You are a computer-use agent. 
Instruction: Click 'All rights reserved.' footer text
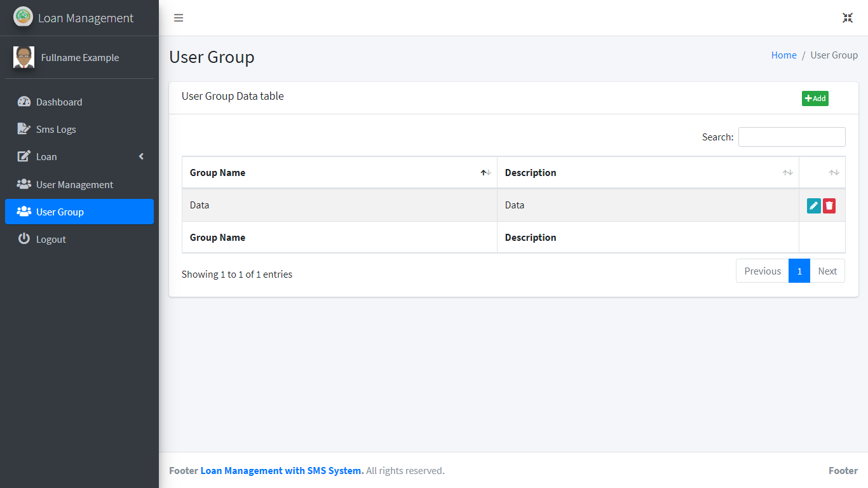(405, 471)
